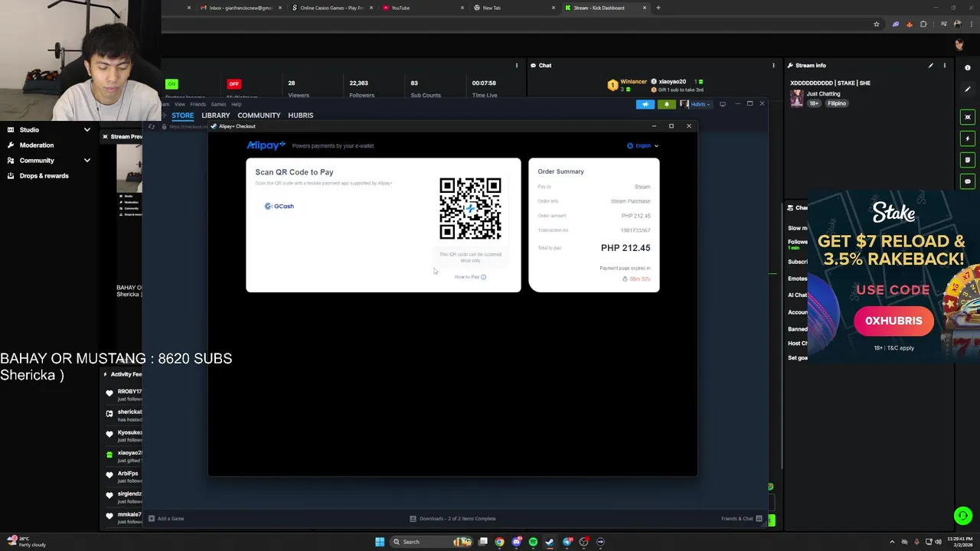
Task: Click the Stake 0XHUBRIS code button
Action: [x=893, y=321]
